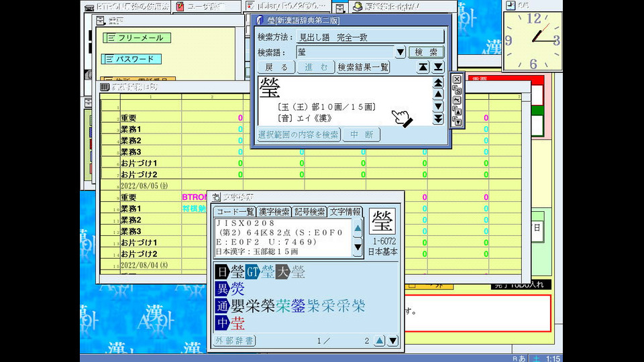Click dictionary single down arrow

(438, 107)
